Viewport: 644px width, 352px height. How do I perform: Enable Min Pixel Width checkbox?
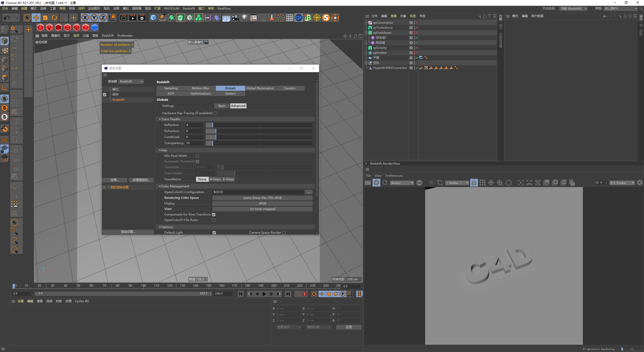tap(197, 156)
